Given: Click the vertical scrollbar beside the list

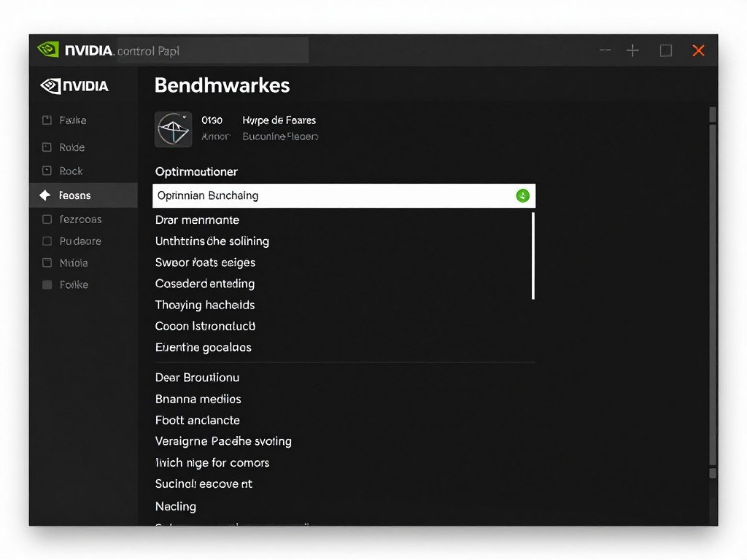Looking at the screenshot, I should coord(533,255).
